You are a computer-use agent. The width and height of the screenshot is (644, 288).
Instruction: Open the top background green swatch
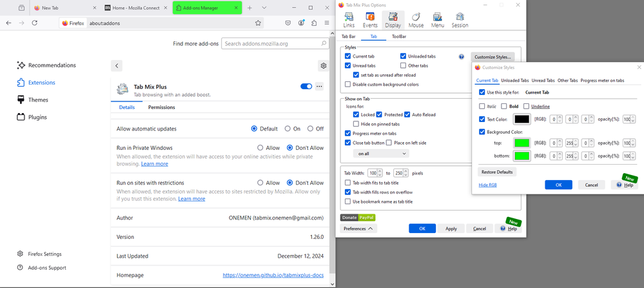(x=522, y=143)
